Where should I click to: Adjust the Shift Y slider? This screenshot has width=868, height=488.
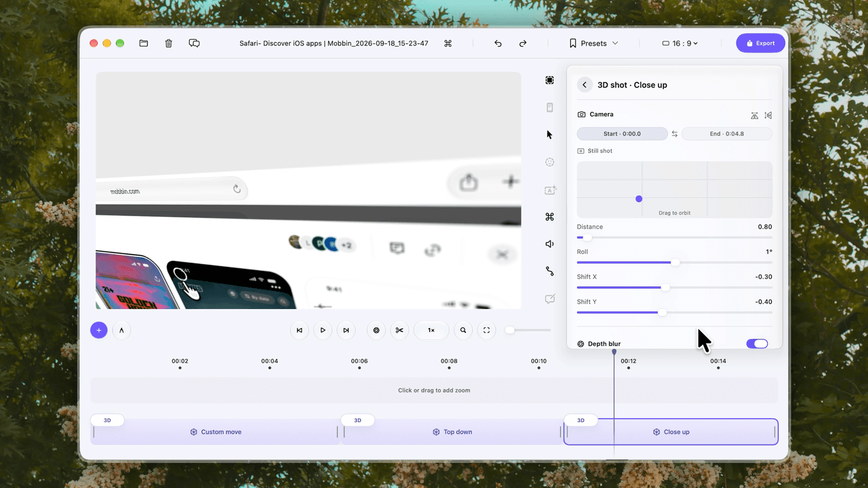[674, 312]
